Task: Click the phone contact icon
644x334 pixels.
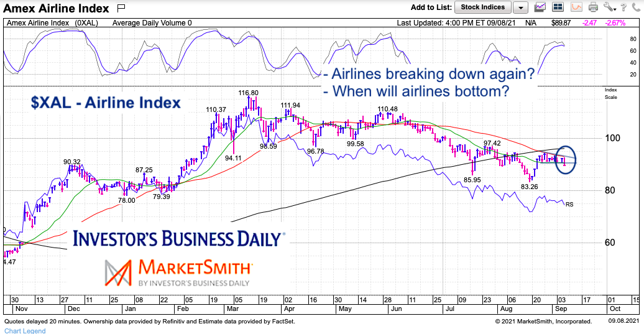Action: pos(637,7)
